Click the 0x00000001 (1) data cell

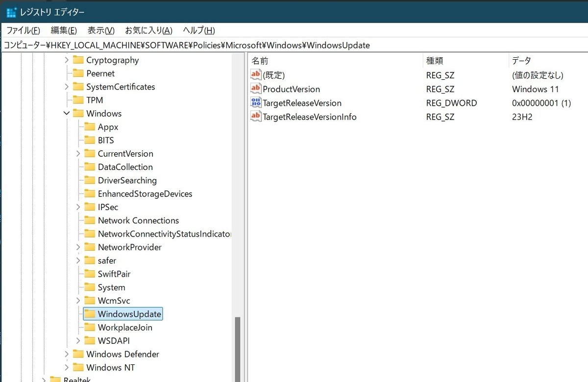coord(541,103)
